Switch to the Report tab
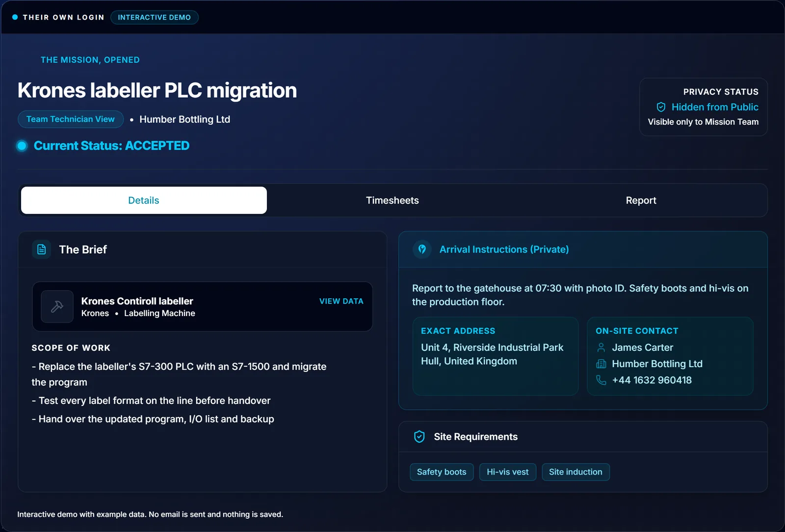This screenshot has height=532, width=785. click(641, 200)
